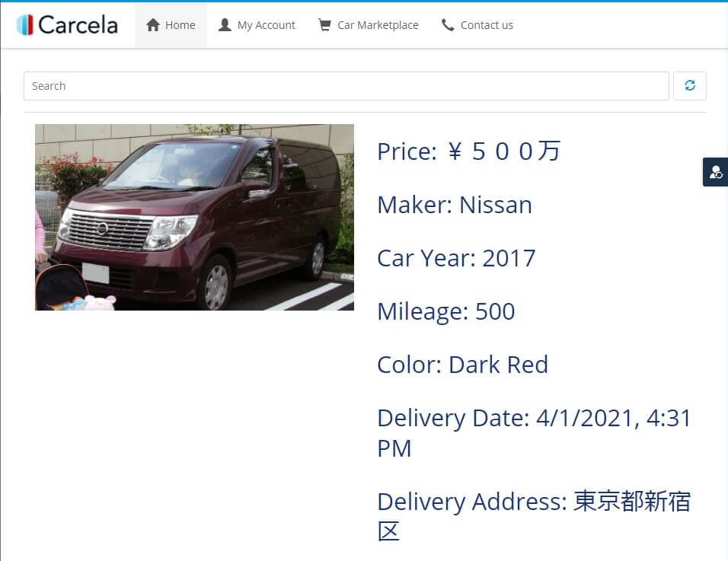Click the person icon beside My Account
Image resolution: width=728 pixels, height=561 pixels.
coord(225,25)
